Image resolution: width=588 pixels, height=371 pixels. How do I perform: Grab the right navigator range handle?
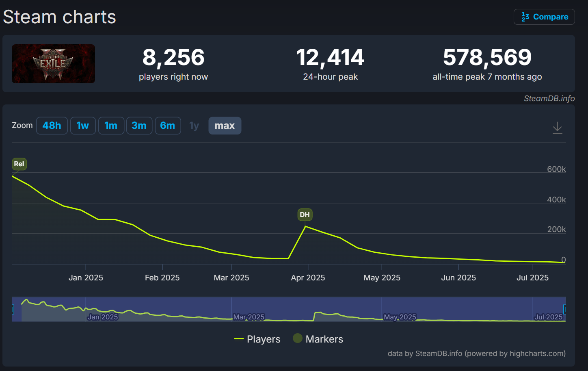tap(564, 310)
